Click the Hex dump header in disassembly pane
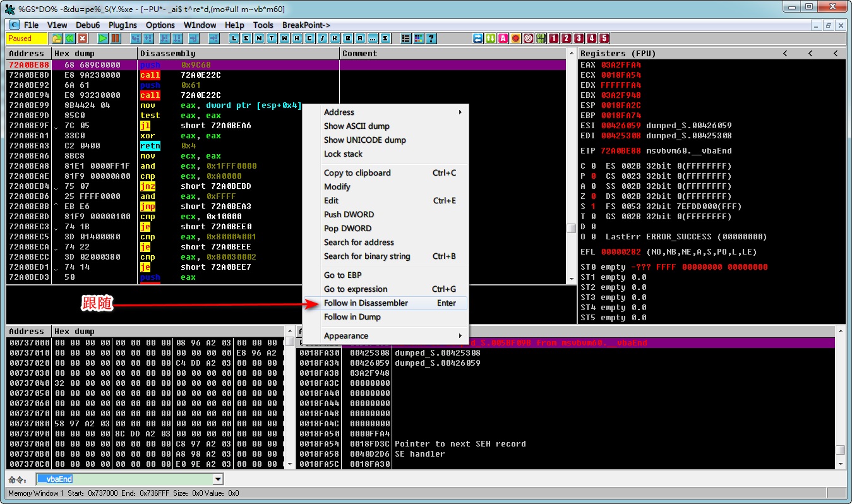This screenshot has width=852, height=504. click(95, 54)
